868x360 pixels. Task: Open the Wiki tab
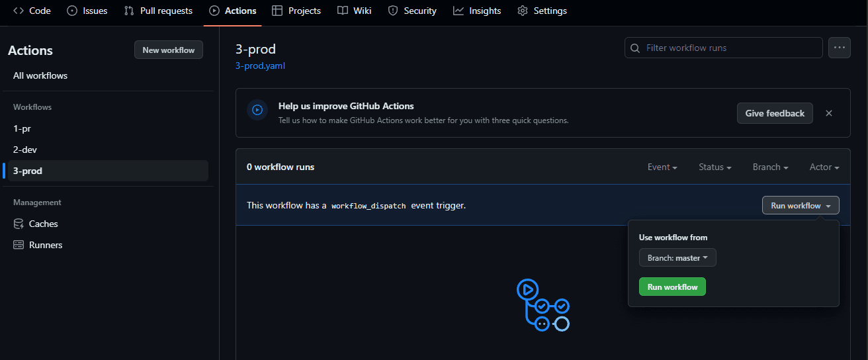tap(354, 11)
